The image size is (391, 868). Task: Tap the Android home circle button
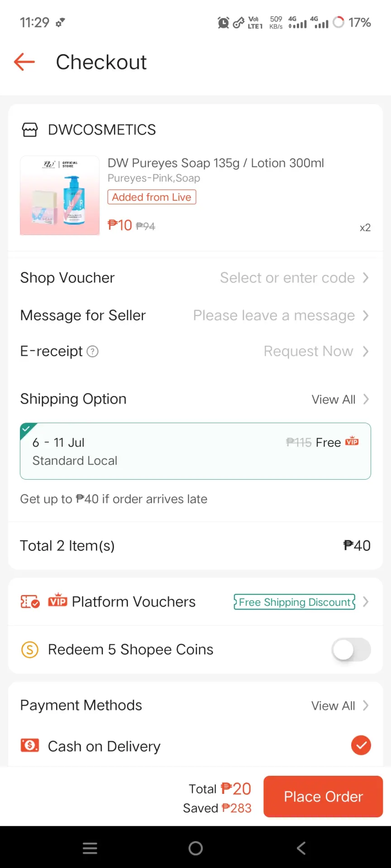tap(195, 848)
